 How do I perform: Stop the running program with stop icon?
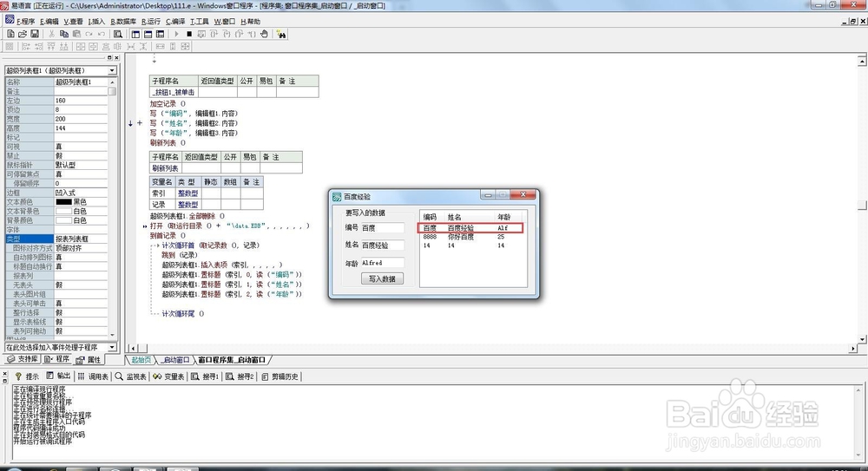coord(188,34)
